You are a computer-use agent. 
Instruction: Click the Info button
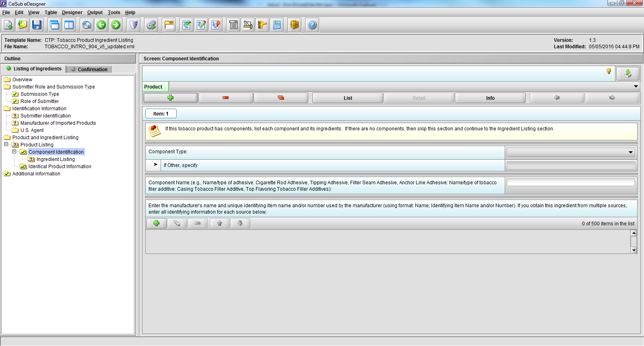pyautogui.click(x=490, y=98)
